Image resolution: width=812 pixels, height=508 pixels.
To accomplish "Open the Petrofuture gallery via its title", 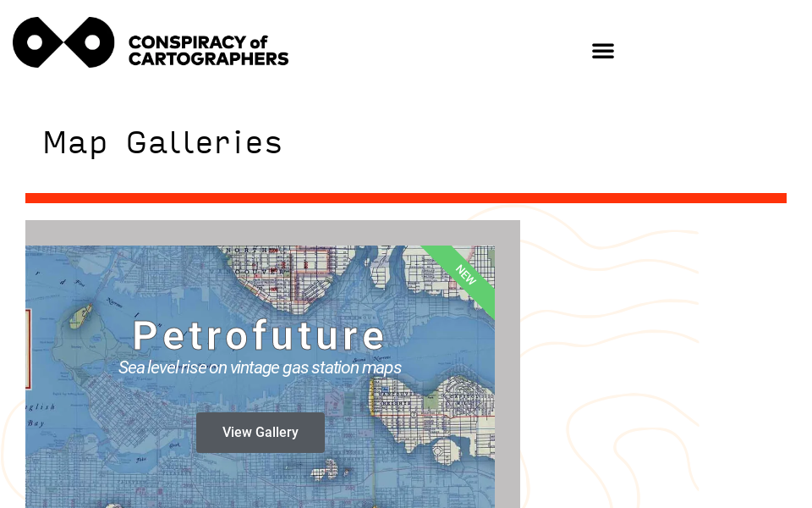I will 260,334.
